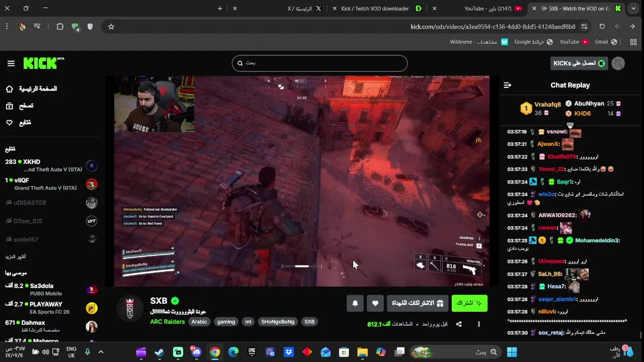Click username ARWA109262 in chat
The image size is (644, 362).
point(557,216)
